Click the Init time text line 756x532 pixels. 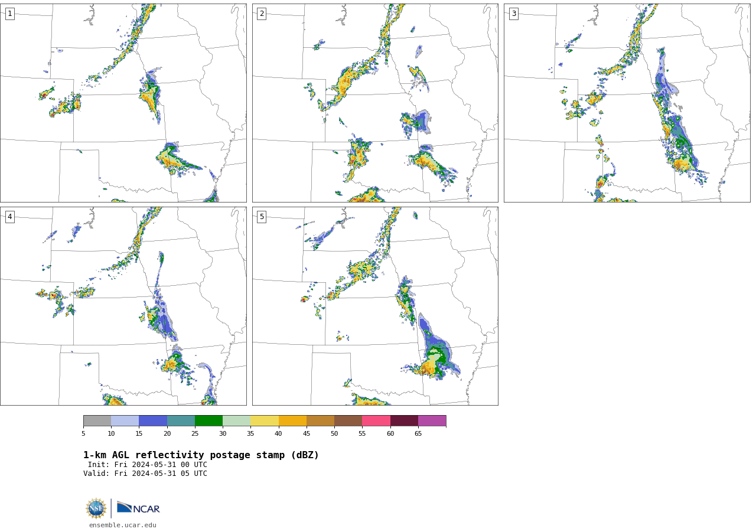point(148,465)
